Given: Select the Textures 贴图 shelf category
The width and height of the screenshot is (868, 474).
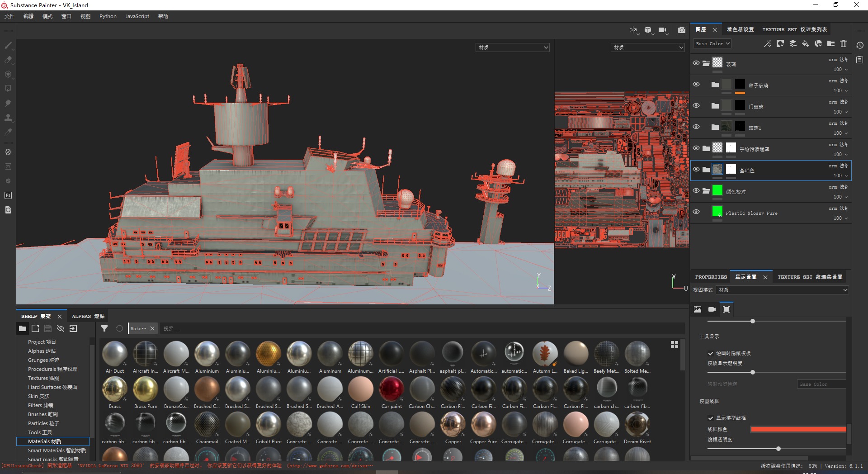Looking at the screenshot, I should (x=43, y=378).
